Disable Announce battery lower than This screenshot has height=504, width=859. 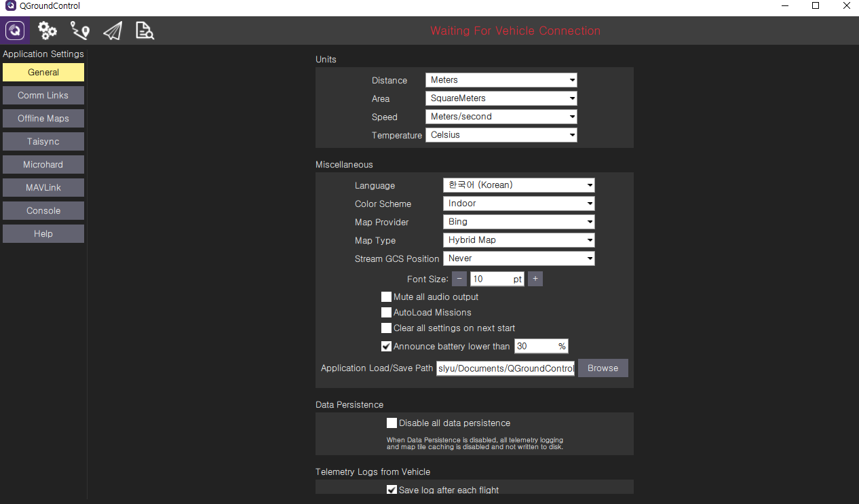coord(386,346)
